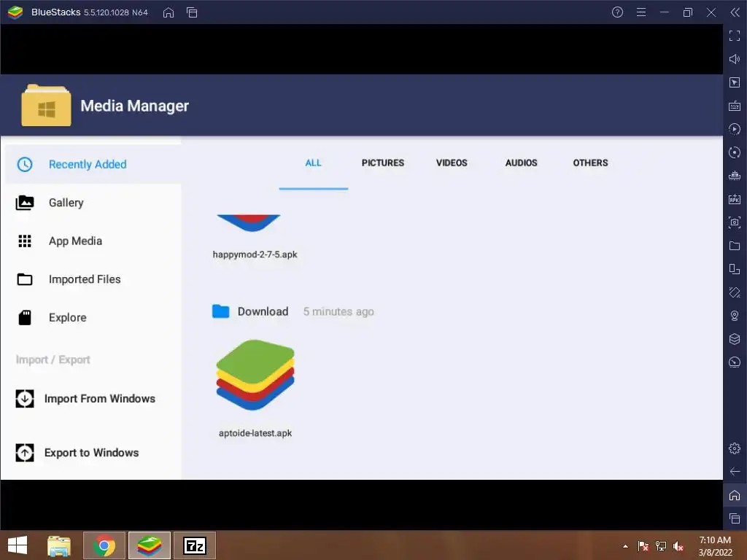The height and width of the screenshot is (560, 747).
Task: Collapse the BlueStacks side toolbar
Action: 735,12
